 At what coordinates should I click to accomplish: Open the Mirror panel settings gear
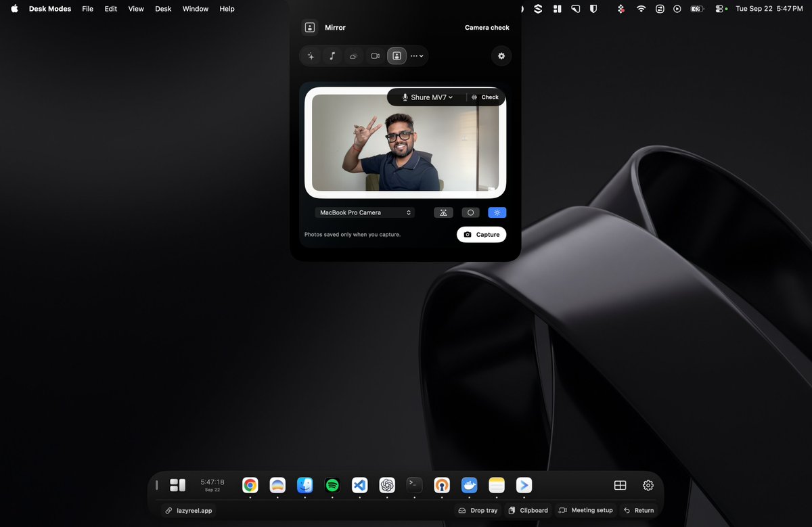(x=501, y=56)
